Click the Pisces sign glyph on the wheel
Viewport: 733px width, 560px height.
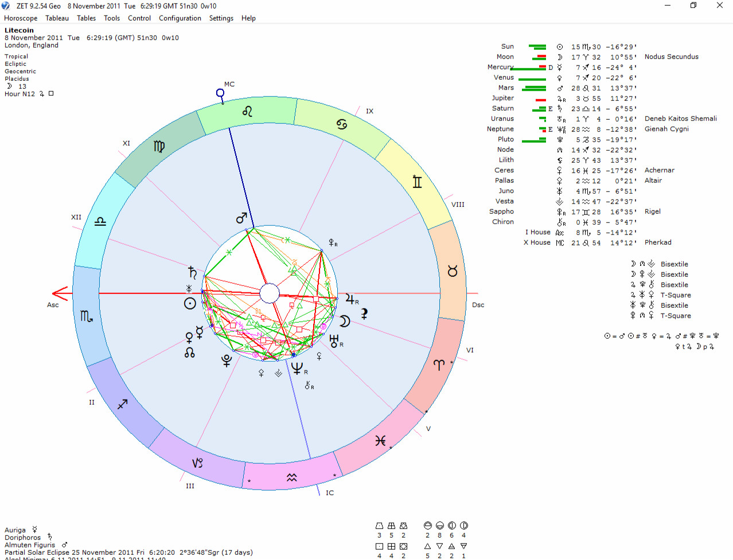[380, 440]
